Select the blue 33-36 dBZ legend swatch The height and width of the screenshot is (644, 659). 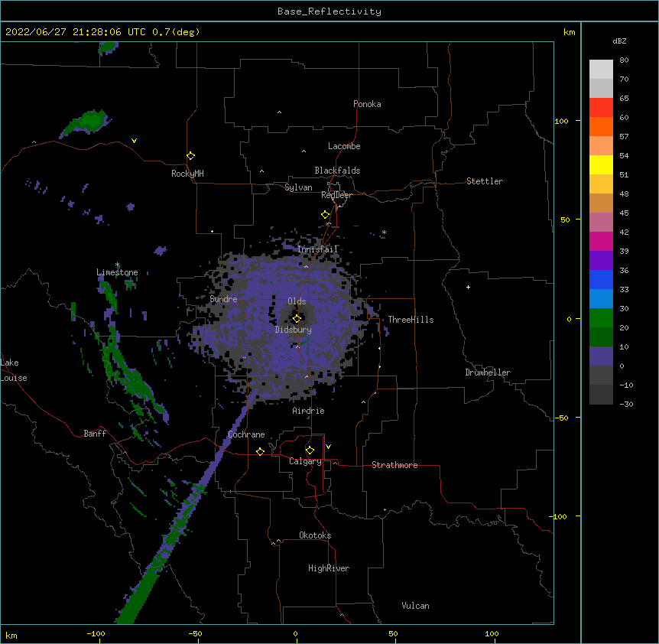pyautogui.click(x=601, y=279)
